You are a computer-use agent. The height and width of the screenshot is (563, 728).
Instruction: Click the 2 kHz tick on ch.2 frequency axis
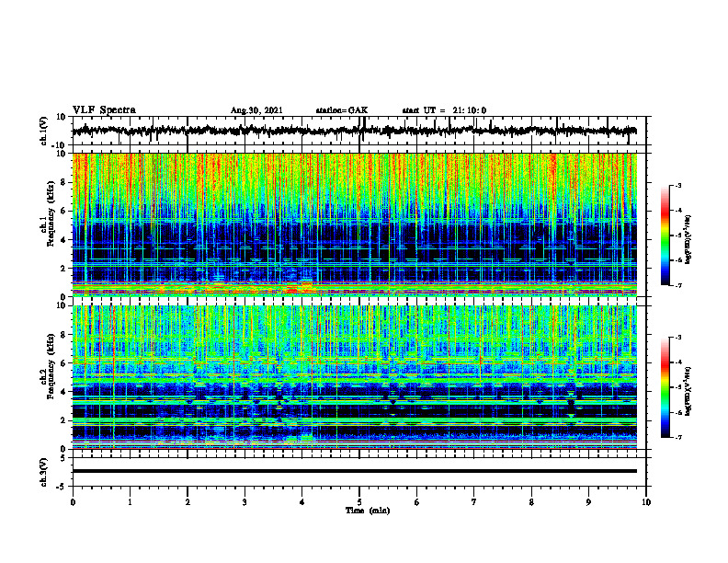point(64,420)
